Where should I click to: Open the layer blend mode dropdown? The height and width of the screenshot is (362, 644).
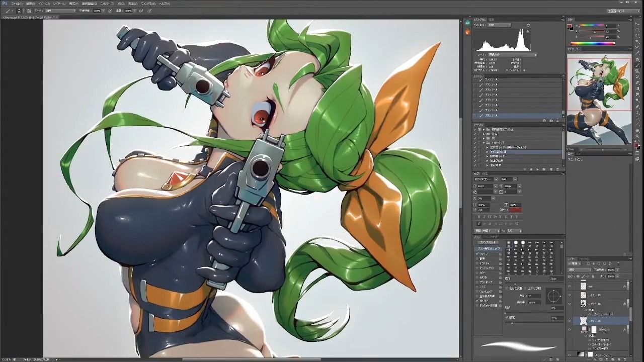(579, 269)
